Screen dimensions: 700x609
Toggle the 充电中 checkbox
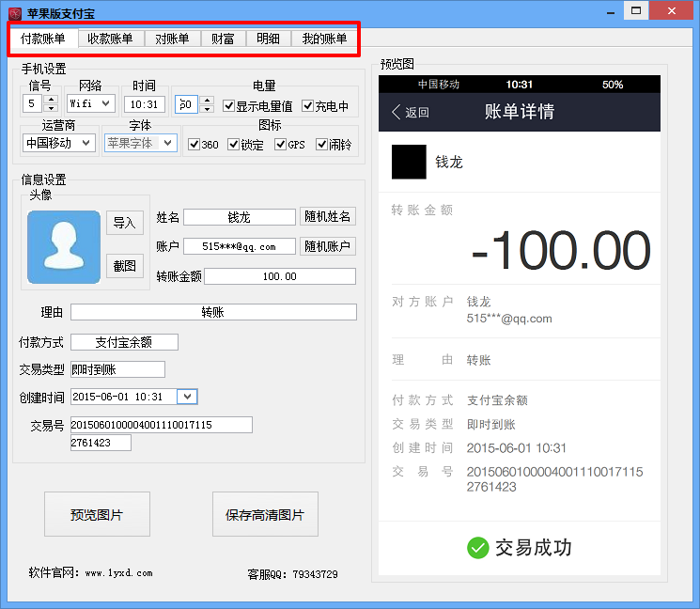point(307,106)
